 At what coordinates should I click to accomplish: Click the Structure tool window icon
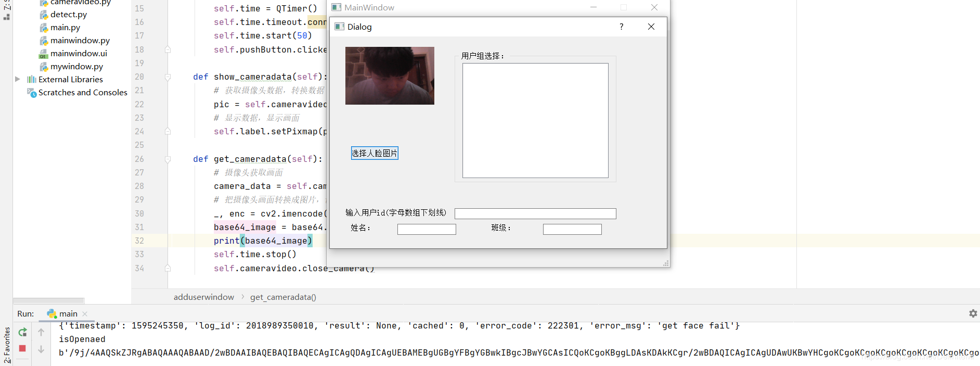pos(7,17)
